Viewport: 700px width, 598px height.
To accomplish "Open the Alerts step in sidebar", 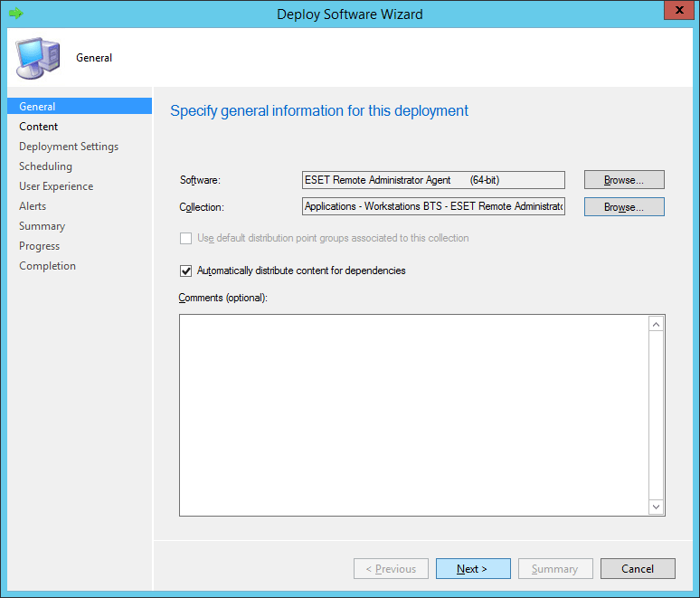I will pos(33,206).
